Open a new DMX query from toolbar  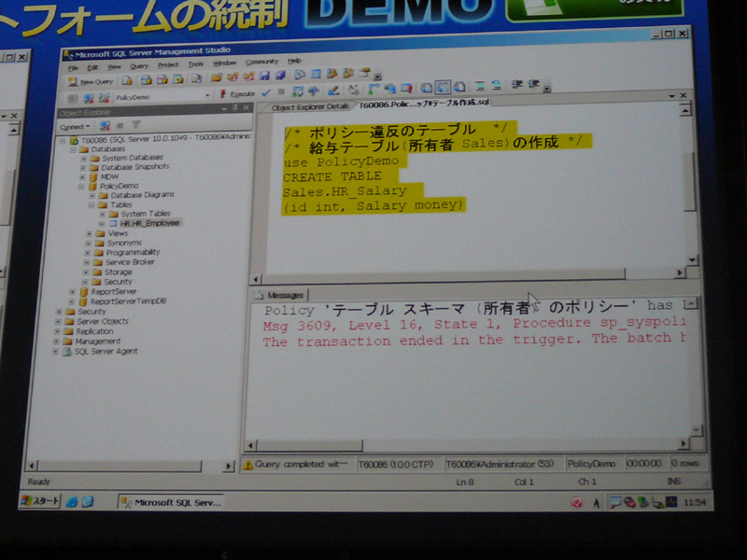162,79
